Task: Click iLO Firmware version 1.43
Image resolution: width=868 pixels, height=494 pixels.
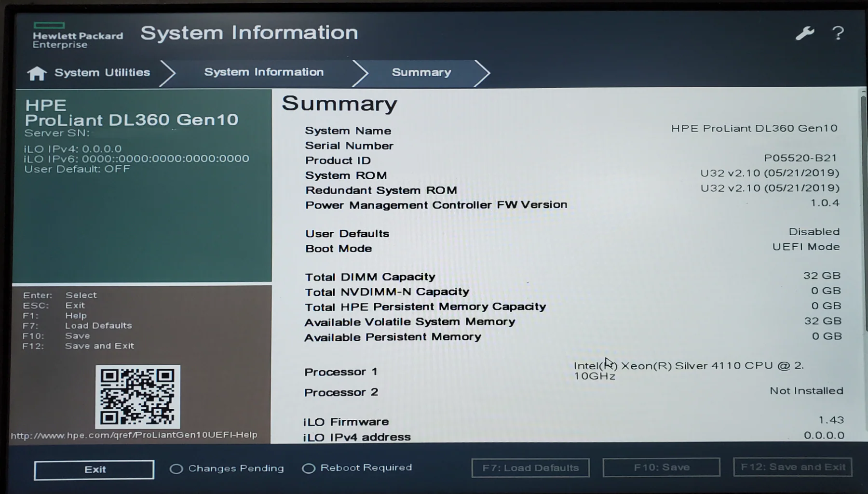Action: [x=831, y=420]
